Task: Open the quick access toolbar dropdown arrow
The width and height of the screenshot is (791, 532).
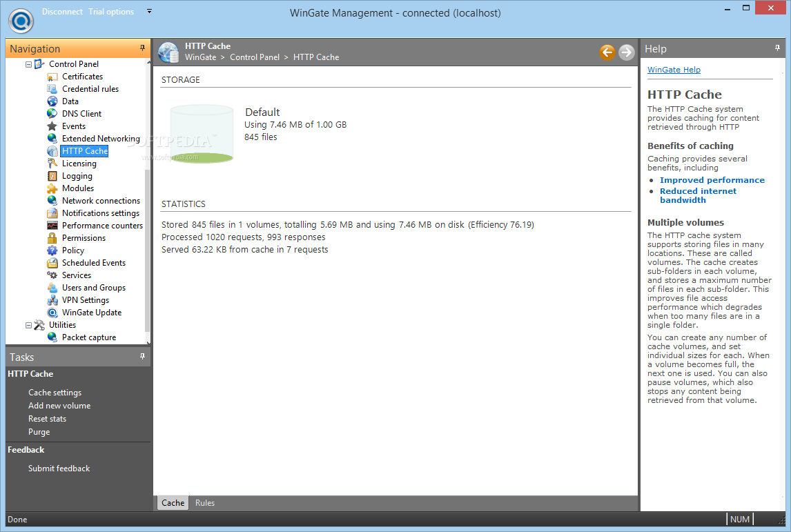Action: 149,11
